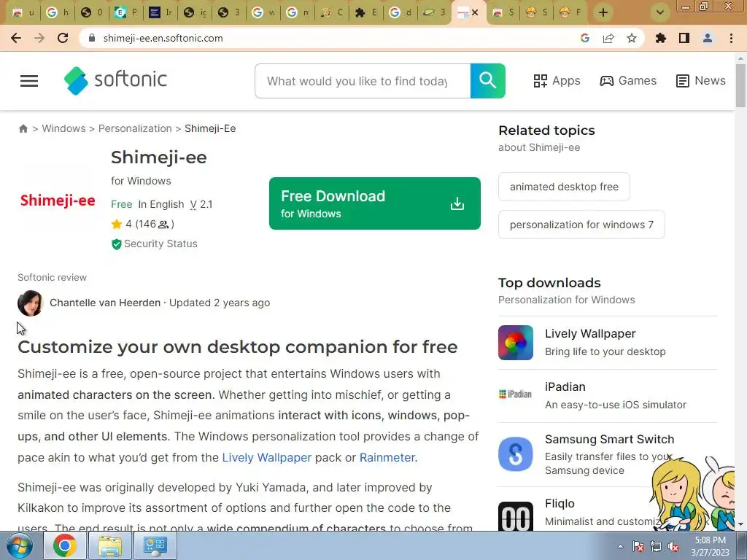Click the teal search magnifier button
This screenshot has width=747, height=560.
point(487,81)
